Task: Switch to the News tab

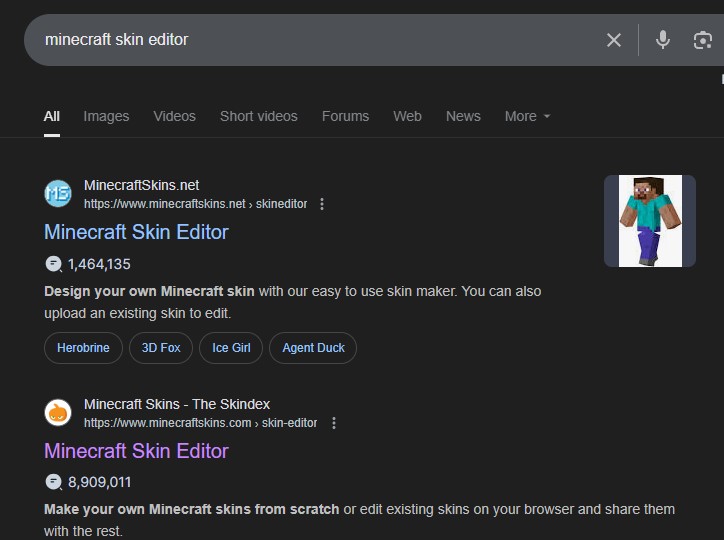Action: pyautogui.click(x=463, y=116)
